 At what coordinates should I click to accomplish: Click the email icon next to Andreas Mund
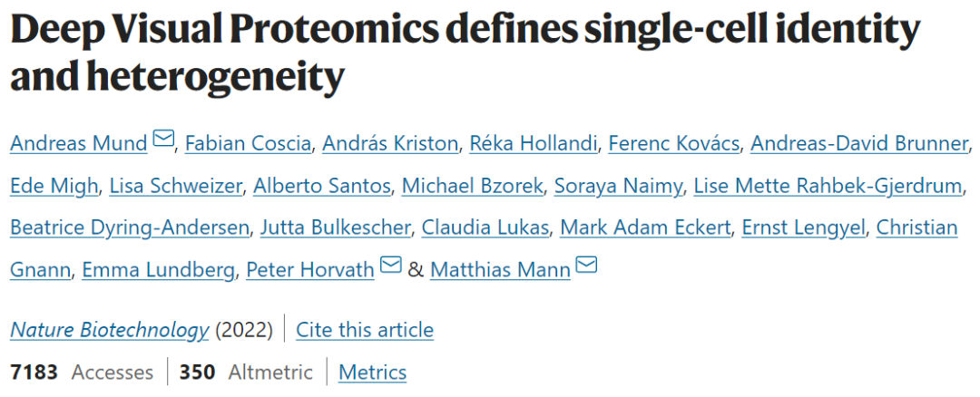click(x=163, y=140)
